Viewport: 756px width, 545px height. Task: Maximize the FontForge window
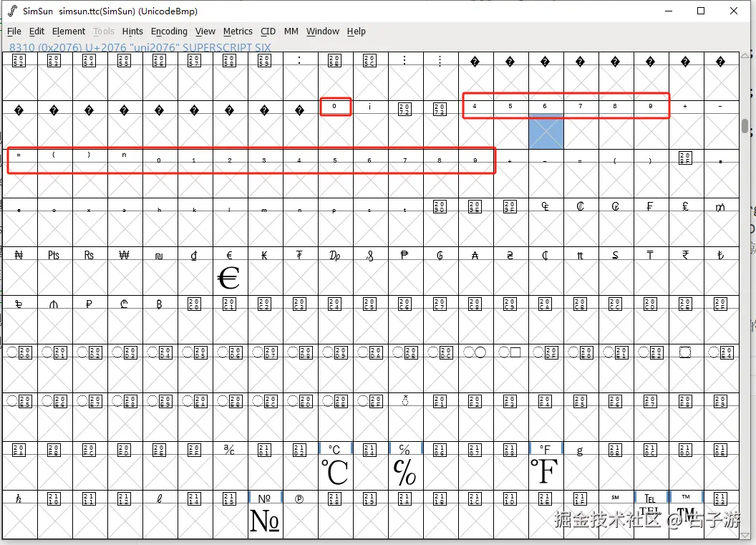pyautogui.click(x=701, y=11)
